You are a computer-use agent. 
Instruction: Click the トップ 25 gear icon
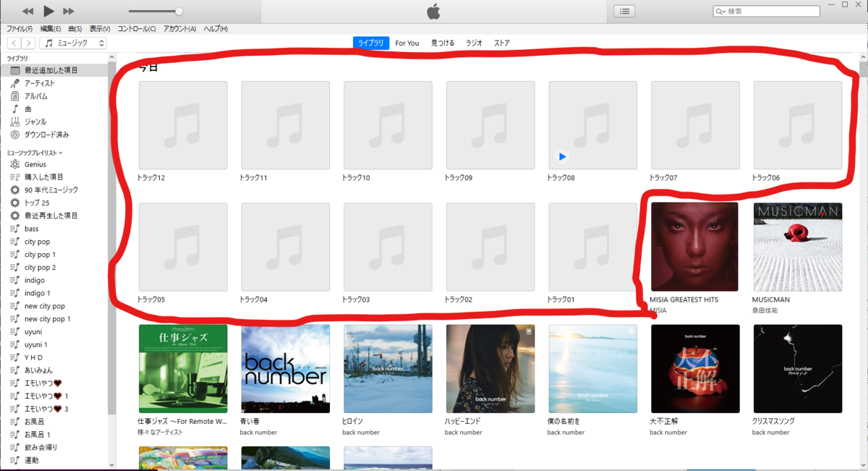(15, 203)
